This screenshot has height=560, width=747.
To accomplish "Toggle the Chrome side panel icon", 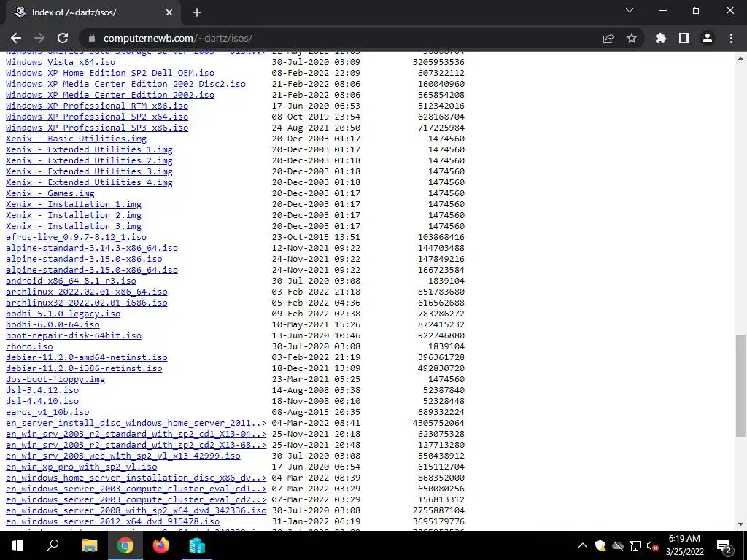I will [x=684, y=38].
